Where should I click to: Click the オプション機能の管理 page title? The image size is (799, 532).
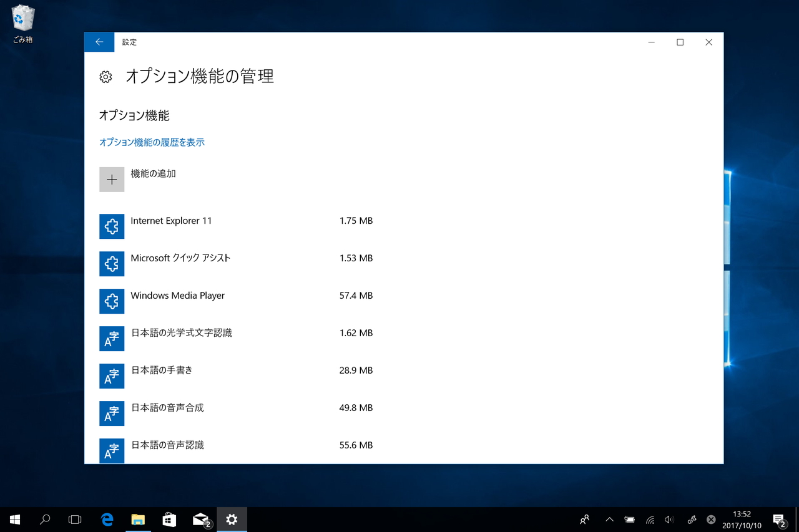tap(200, 77)
